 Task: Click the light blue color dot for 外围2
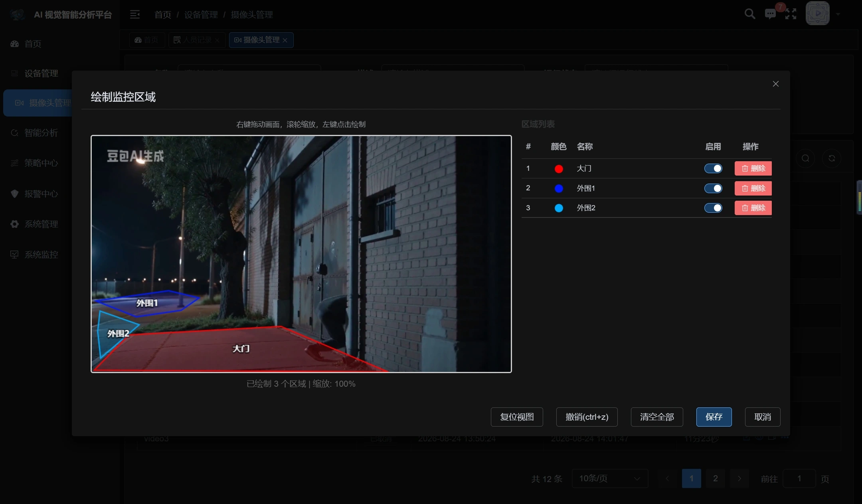coord(559,208)
